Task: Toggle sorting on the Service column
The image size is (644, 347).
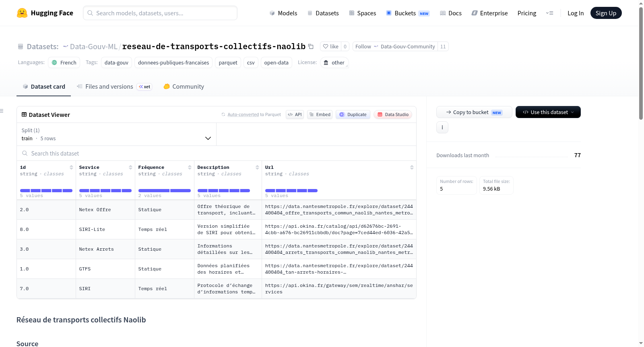Action: [130, 167]
